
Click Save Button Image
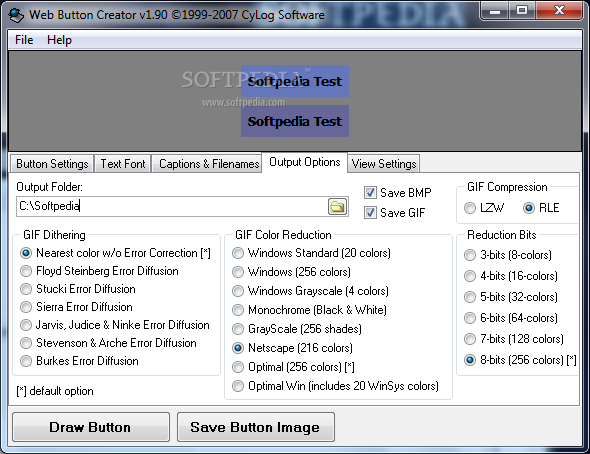(255, 427)
